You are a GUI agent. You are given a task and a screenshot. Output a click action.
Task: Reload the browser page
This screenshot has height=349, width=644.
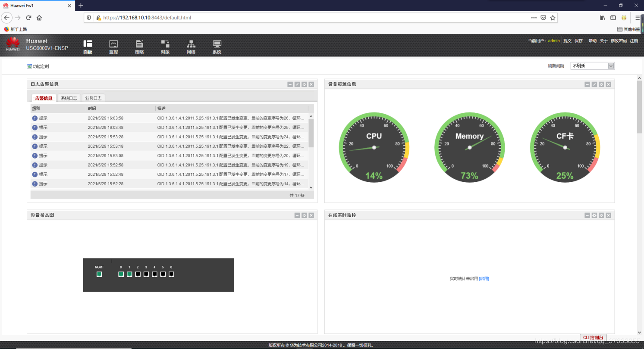click(28, 18)
